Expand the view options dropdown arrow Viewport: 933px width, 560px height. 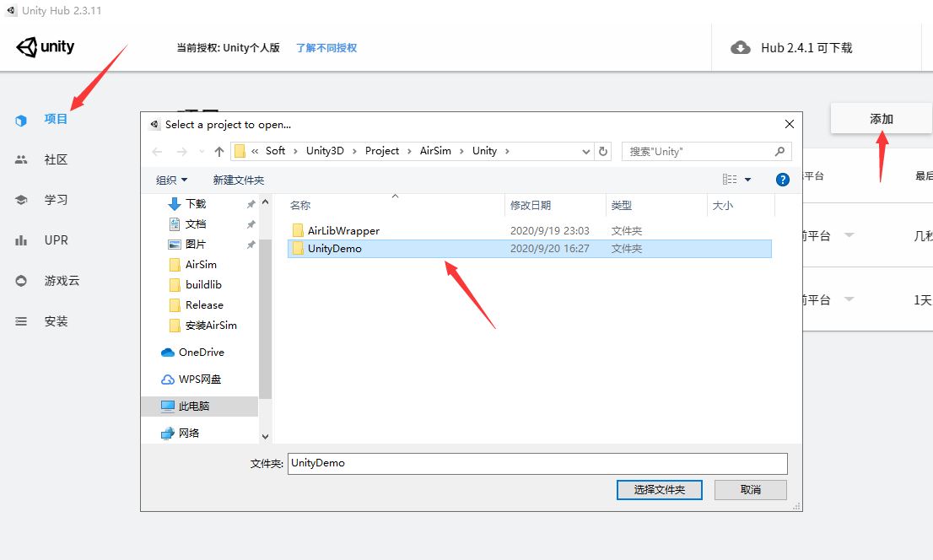click(748, 180)
